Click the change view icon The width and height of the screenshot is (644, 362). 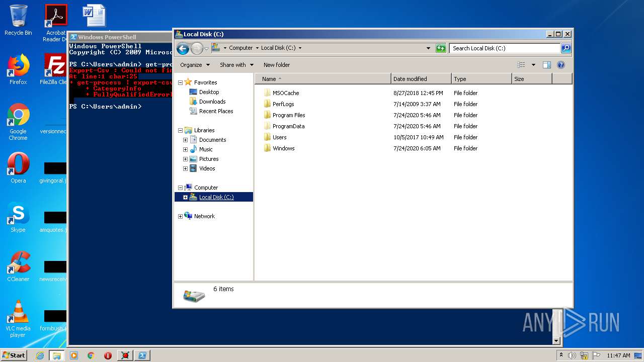[x=521, y=65]
